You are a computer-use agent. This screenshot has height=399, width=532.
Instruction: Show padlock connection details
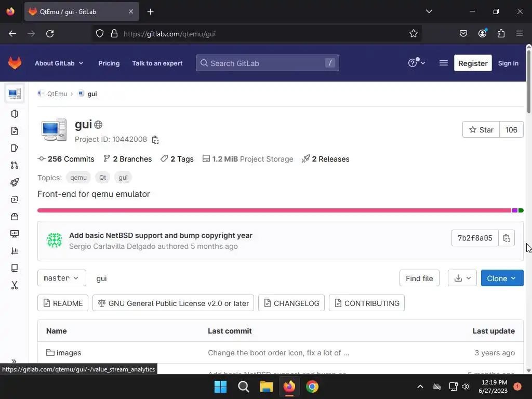click(114, 34)
